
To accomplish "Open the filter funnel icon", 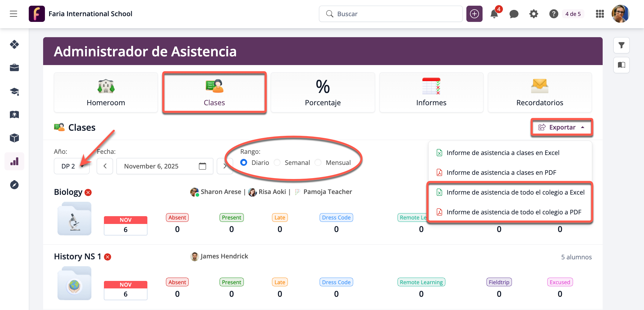I will coord(621,45).
